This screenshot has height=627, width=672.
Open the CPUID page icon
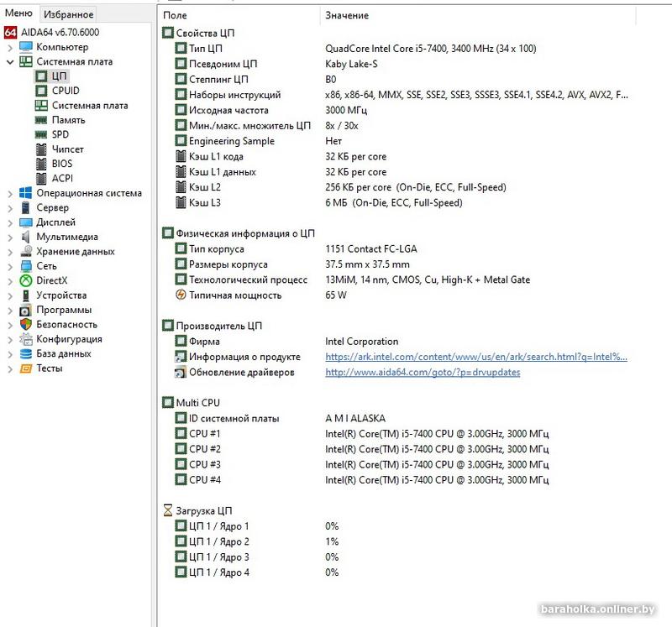(x=41, y=91)
